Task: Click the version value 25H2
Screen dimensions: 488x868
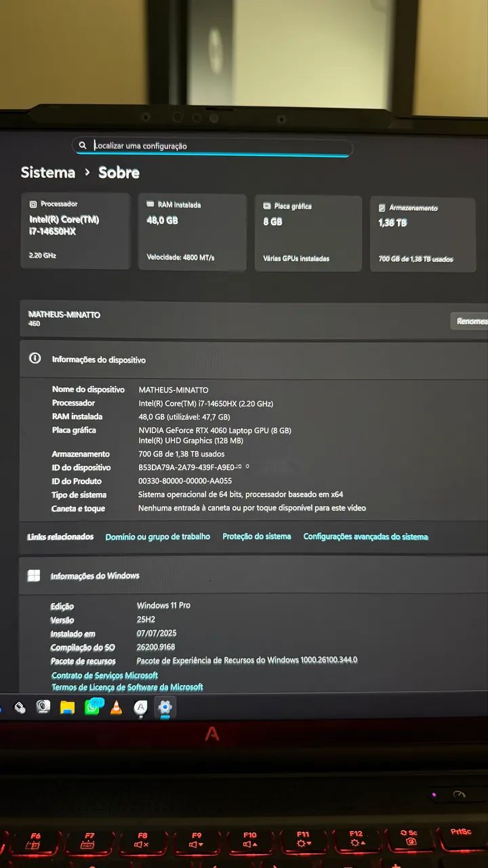Action: click(x=146, y=619)
